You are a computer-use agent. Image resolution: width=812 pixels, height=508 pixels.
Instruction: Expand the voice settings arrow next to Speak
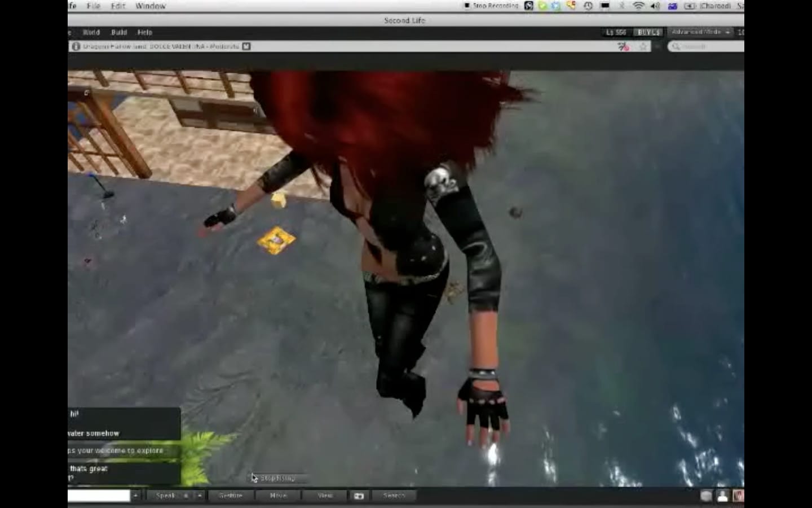200,496
